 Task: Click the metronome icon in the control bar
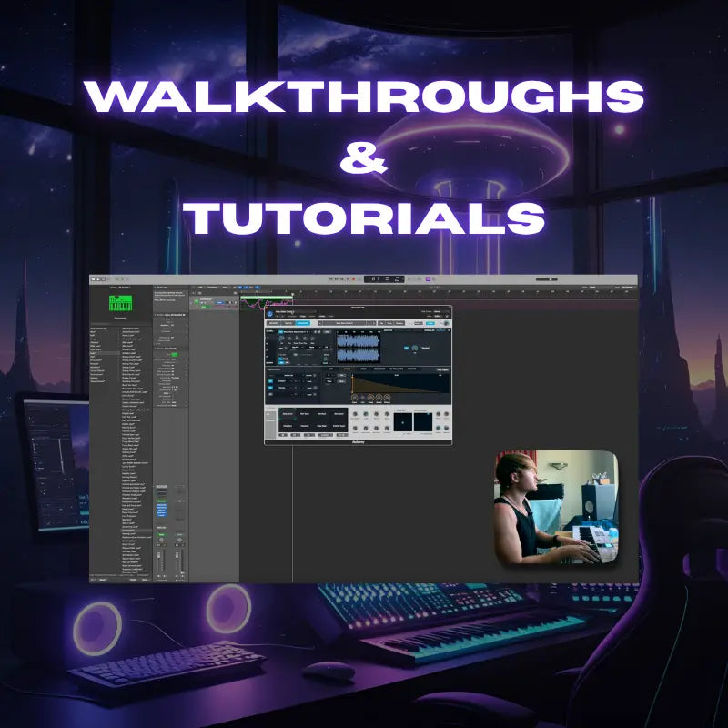pyautogui.click(x=419, y=278)
